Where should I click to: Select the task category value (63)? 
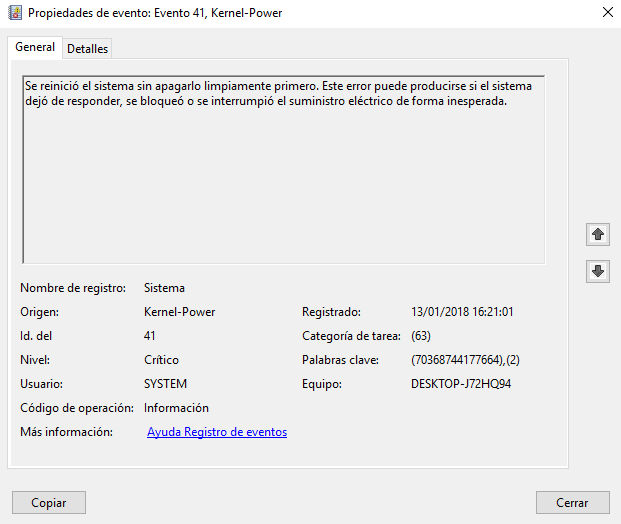(421, 336)
